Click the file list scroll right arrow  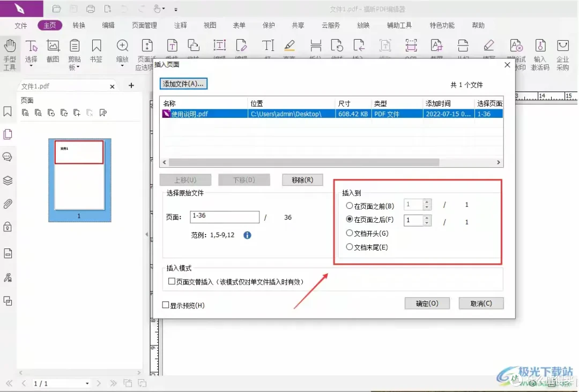[499, 162]
